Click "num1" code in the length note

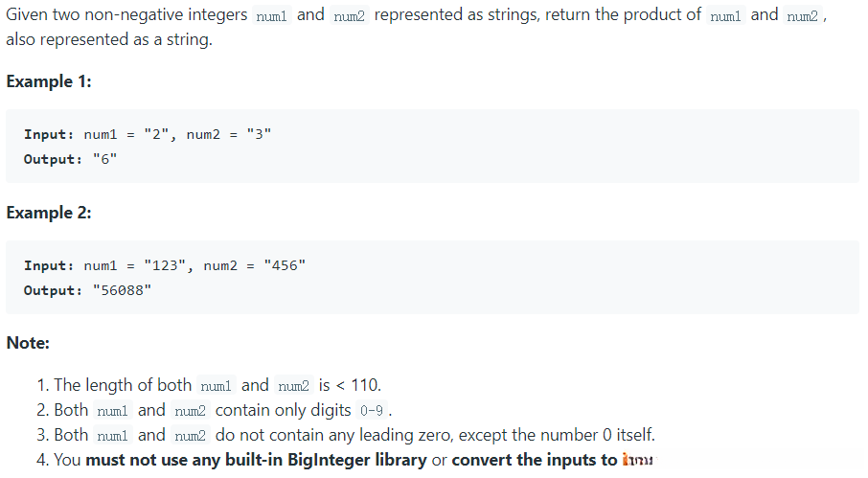pos(217,386)
